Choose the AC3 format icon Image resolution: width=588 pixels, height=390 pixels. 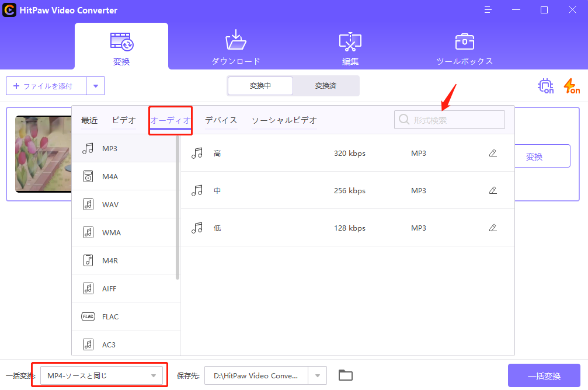88,344
